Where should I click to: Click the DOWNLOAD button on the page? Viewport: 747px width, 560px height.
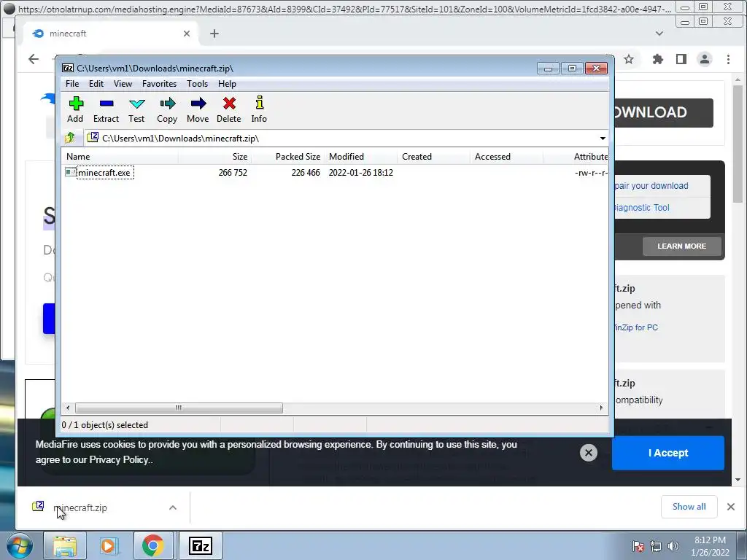(x=664, y=113)
